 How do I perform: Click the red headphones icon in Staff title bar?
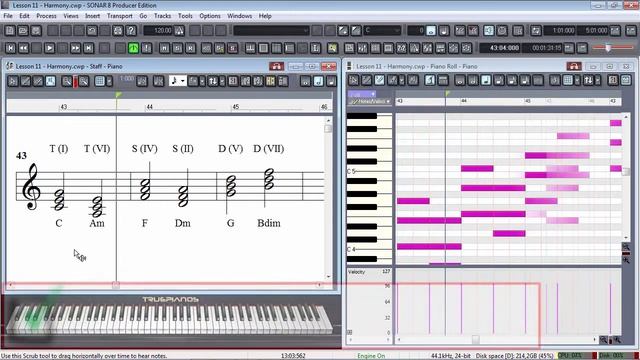click(x=276, y=66)
